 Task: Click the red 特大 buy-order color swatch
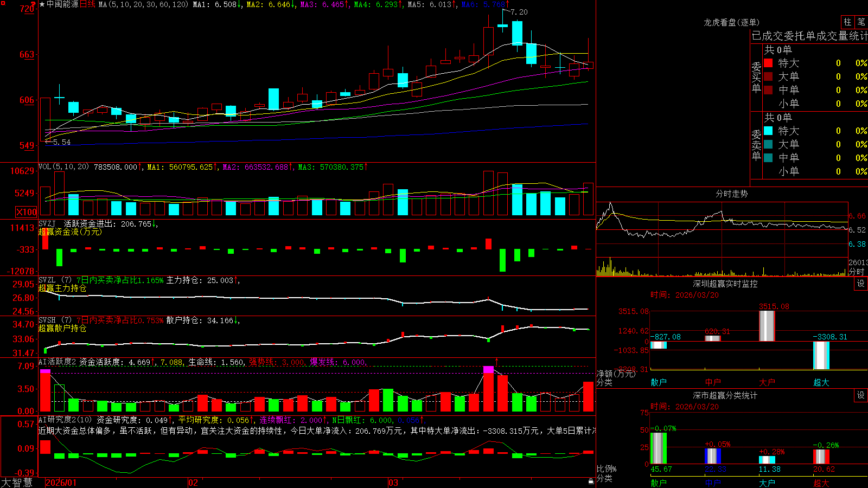(768, 63)
